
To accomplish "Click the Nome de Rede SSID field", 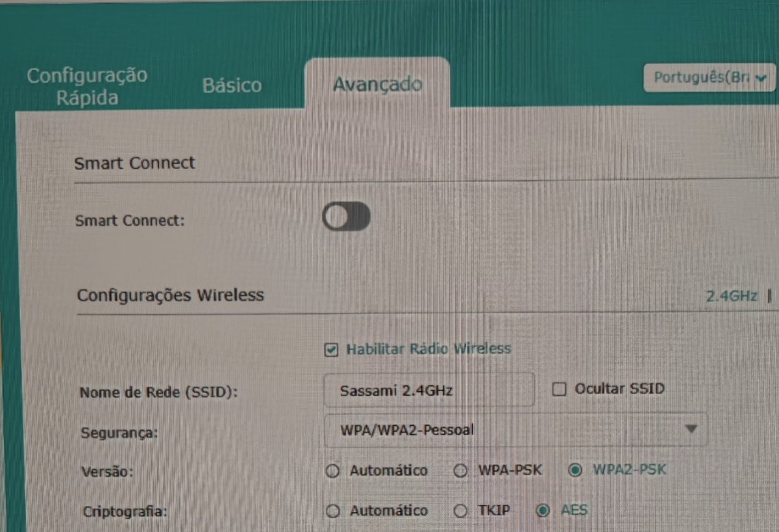I will [x=429, y=390].
